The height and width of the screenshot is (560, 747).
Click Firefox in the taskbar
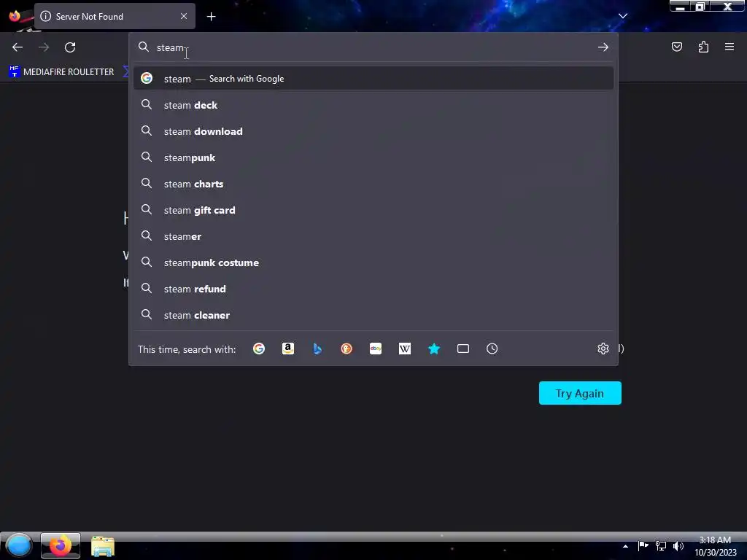click(x=60, y=545)
